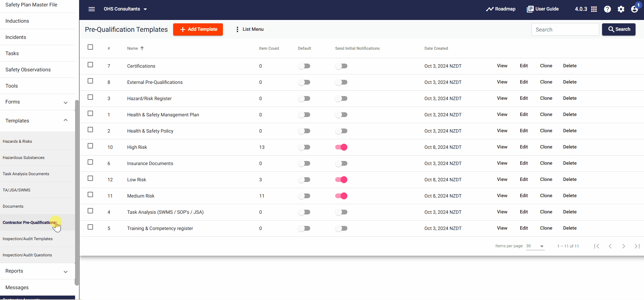Open Safety Plan Master File
Screen dimensions: 644x300
[38, 5]
